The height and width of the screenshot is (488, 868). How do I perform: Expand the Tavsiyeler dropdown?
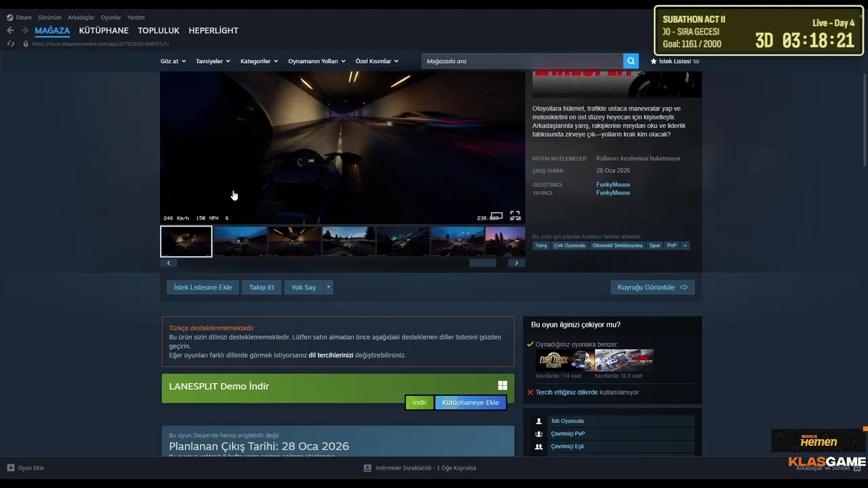pos(213,61)
